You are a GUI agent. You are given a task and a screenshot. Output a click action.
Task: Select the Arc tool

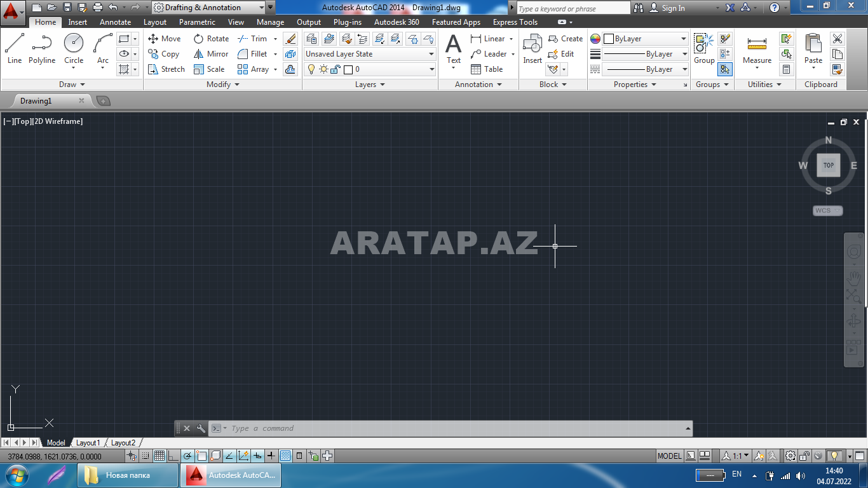tap(103, 49)
